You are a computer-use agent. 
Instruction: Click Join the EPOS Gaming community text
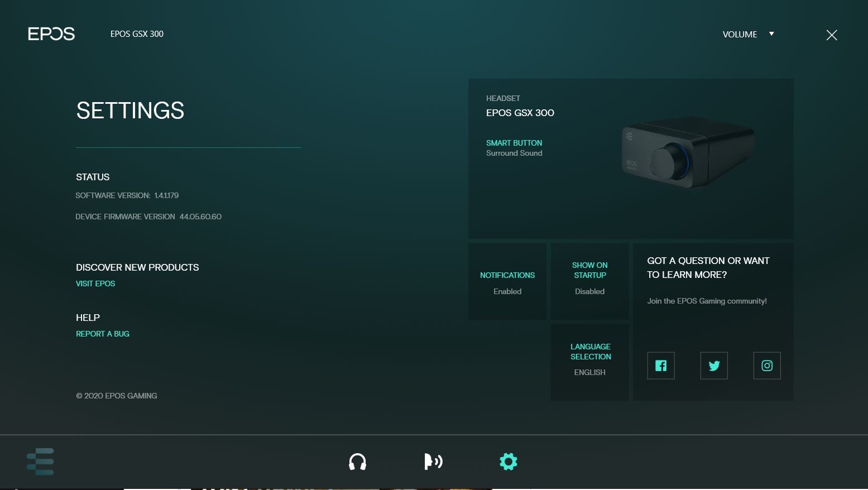tap(707, 301)
